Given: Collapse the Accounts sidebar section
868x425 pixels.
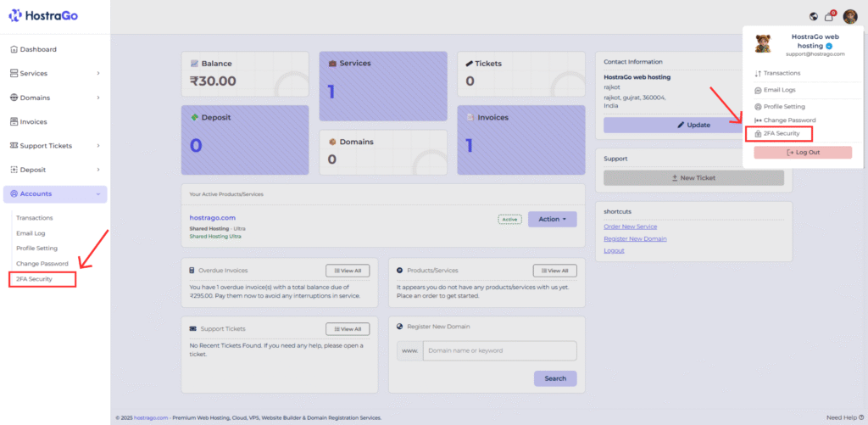Looking at the screenshot, I should [x=55, y=194].
